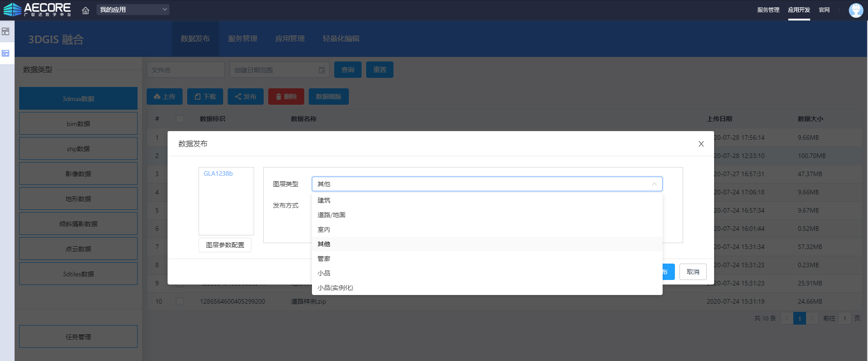
Task: Select the layout panel icon in left sidebar
Action: 5,53
